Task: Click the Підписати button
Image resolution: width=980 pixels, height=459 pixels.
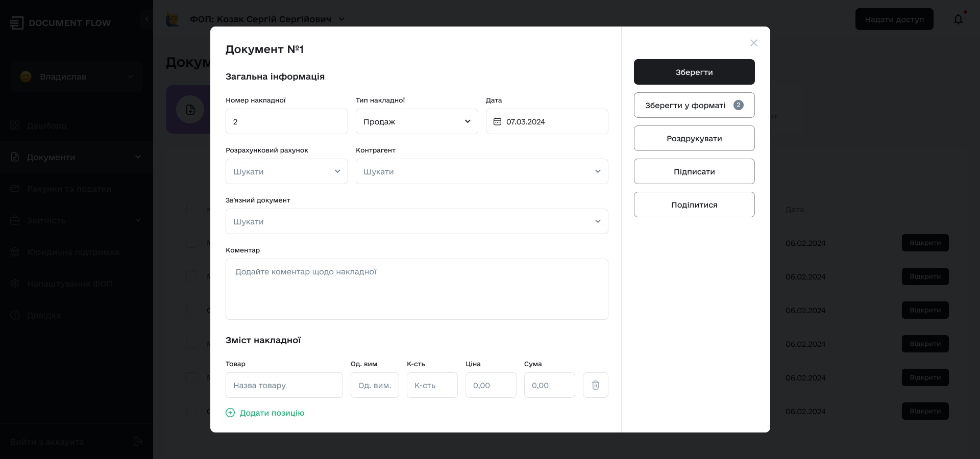Action: point(694,171)
